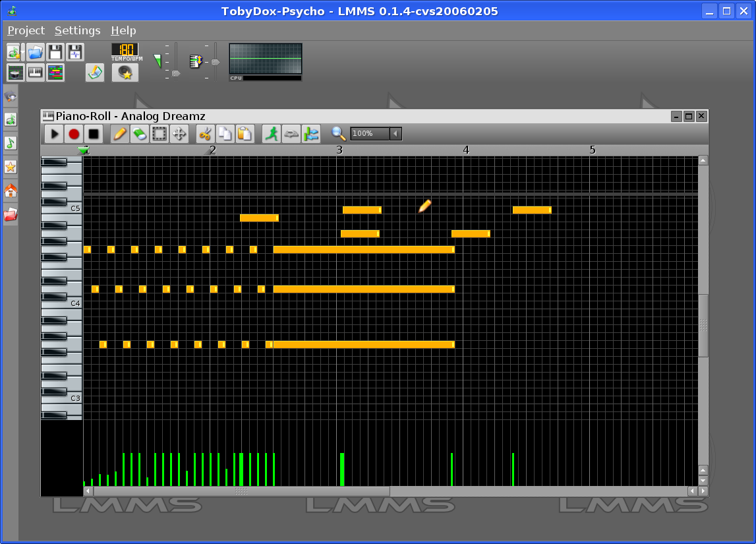Open the Project menu

click(x=26, y=30)
